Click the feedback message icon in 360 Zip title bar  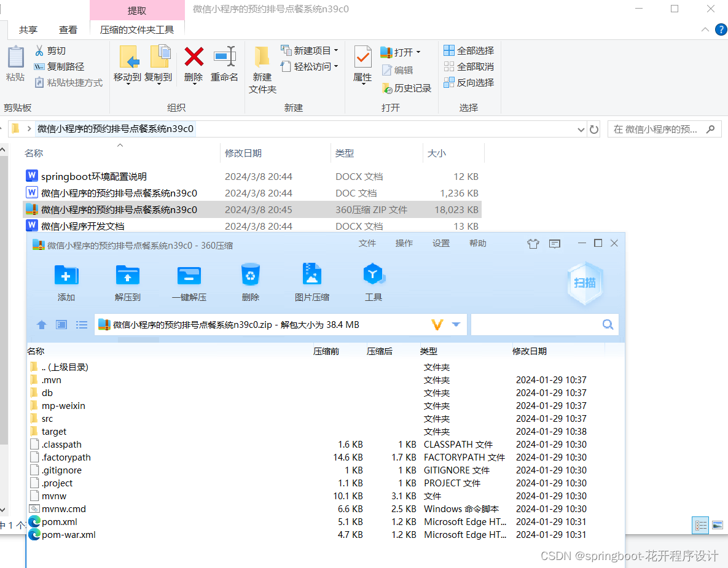pyautogui.click(x=554, y=244)
